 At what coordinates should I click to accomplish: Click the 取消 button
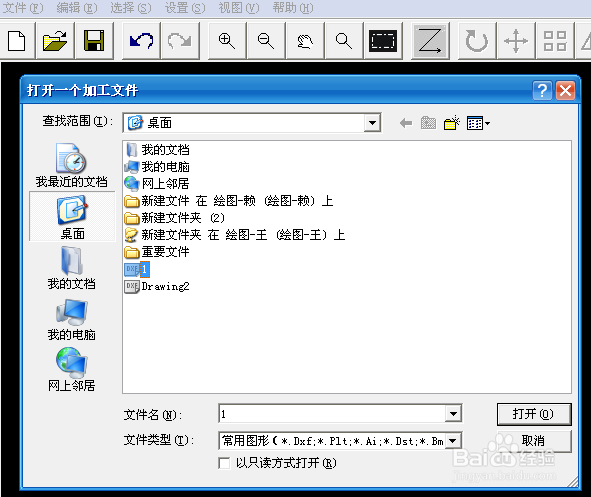pyautogui.click(x=534, y=440)
